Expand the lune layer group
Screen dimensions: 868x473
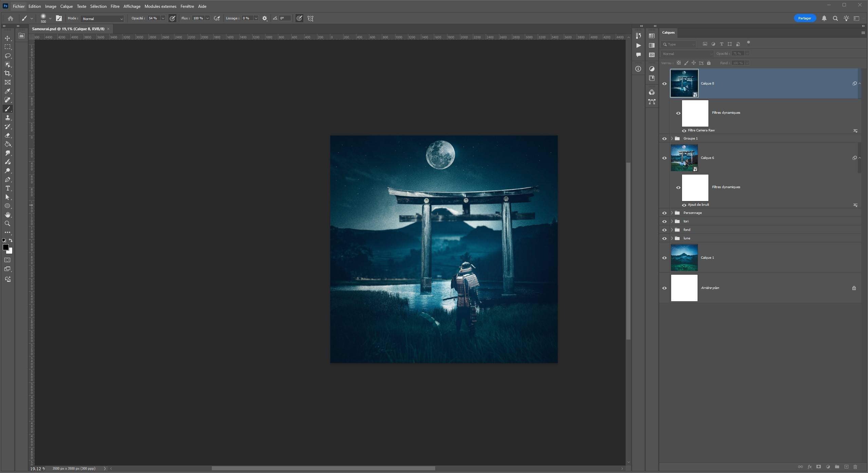tap(672, 238)
